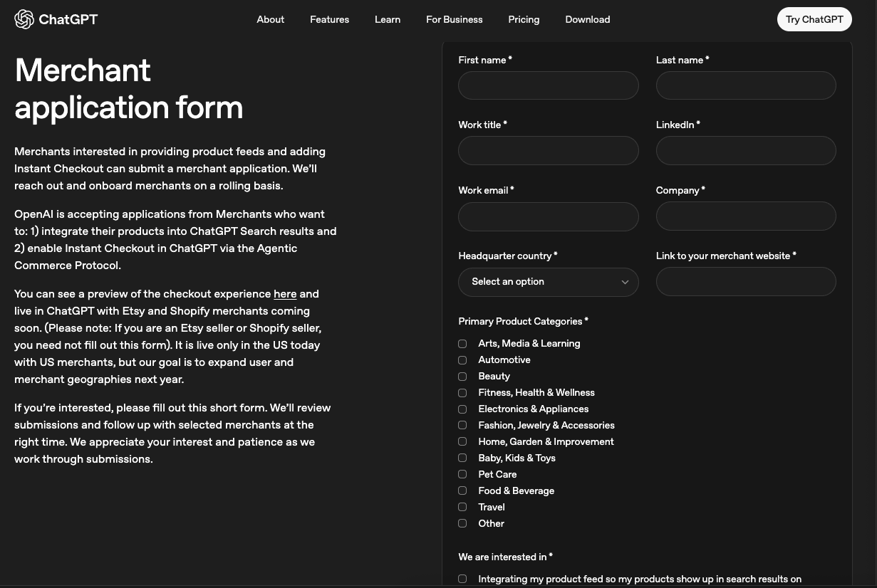Expand the Headquarter country dropdown chevron
The height and width of the screenshot is (588, 877).
[x=625, y=282]
